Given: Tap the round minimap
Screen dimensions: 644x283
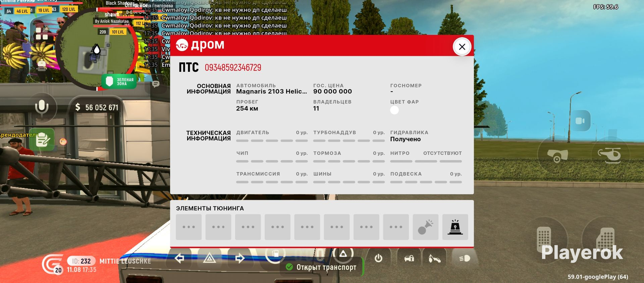Looking at the screenshot, I should pos(97,49).
